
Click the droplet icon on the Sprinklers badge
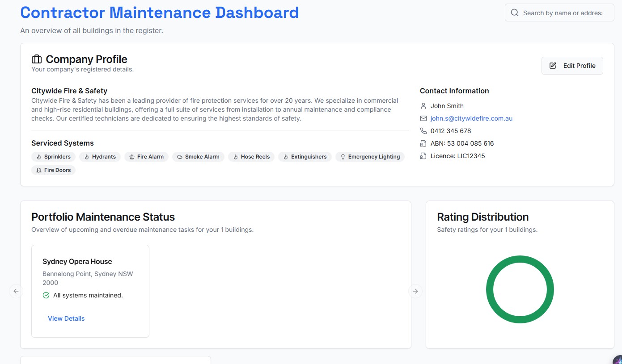[39, 156]
